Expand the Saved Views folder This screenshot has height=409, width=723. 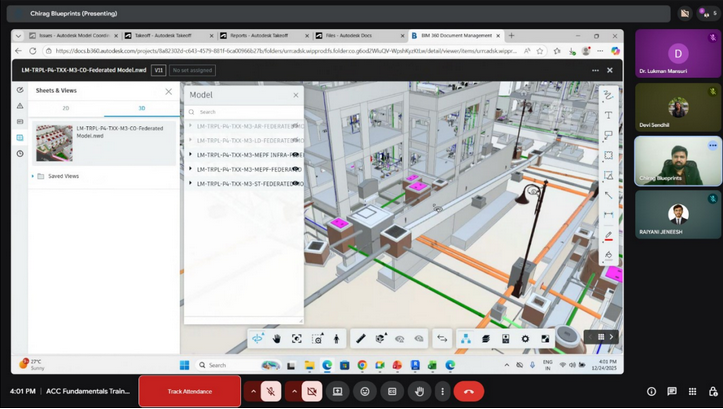pos(33,176)
